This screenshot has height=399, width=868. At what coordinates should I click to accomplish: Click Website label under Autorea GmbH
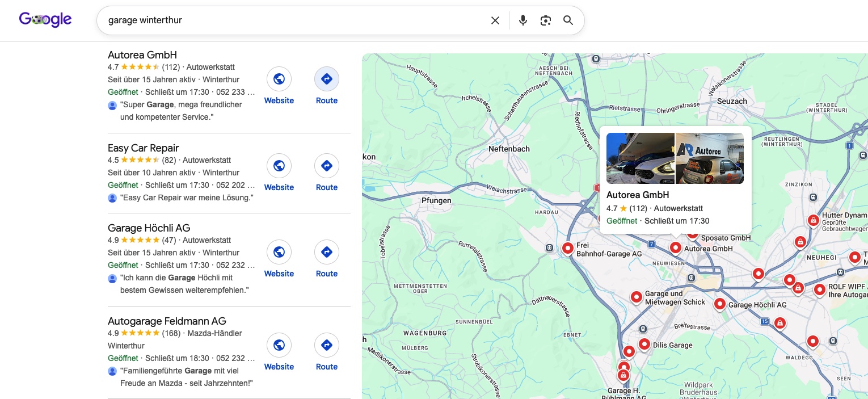(x=279, y=100)
